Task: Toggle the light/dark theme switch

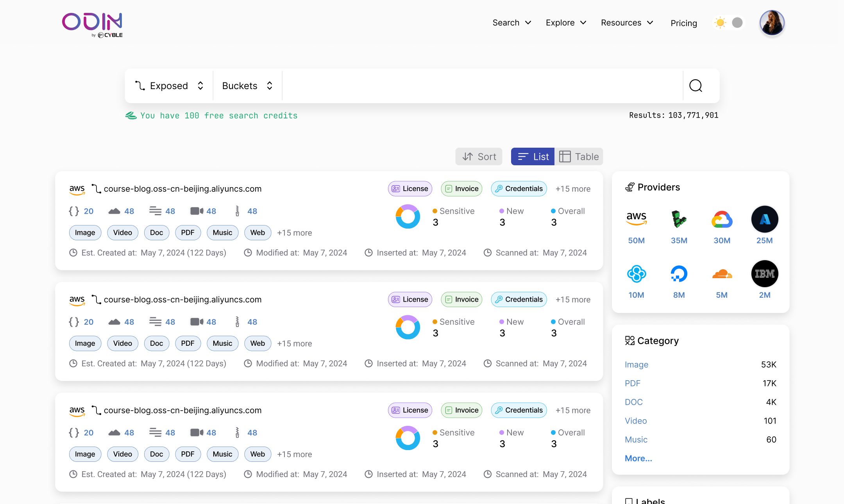Action: [x=729, y=23]
